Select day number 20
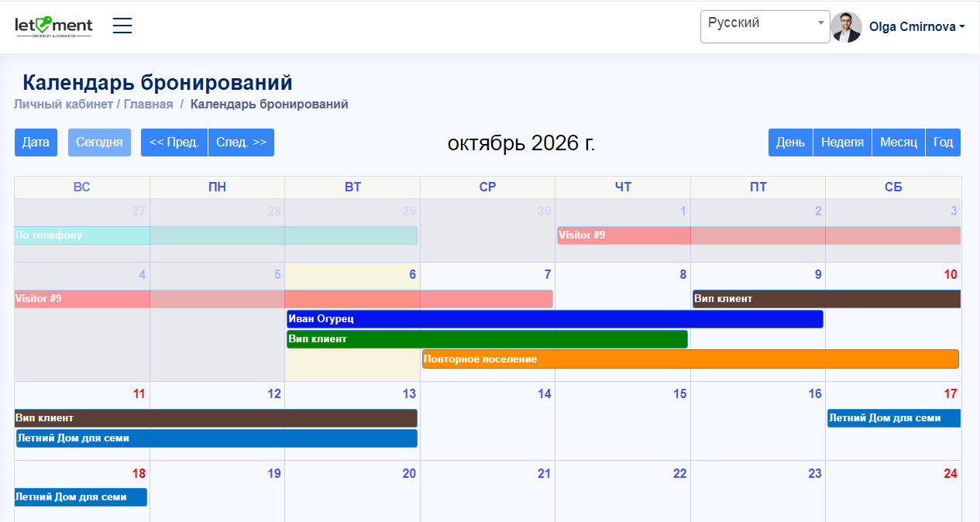This screenshot has height=522, width=980. coord(409,474)
